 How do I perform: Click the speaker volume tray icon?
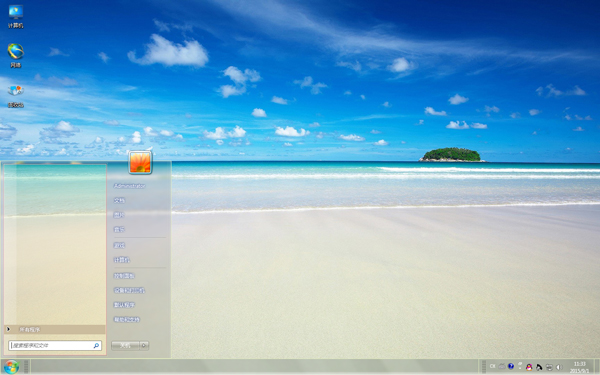pos(559,367)
